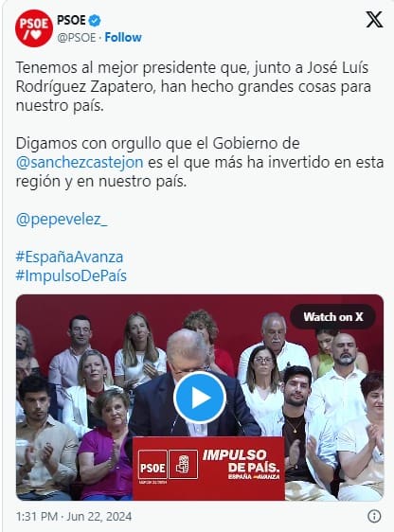Open the 1:31 PM · Jun 22, 2024 timestamp

(74, 517)
